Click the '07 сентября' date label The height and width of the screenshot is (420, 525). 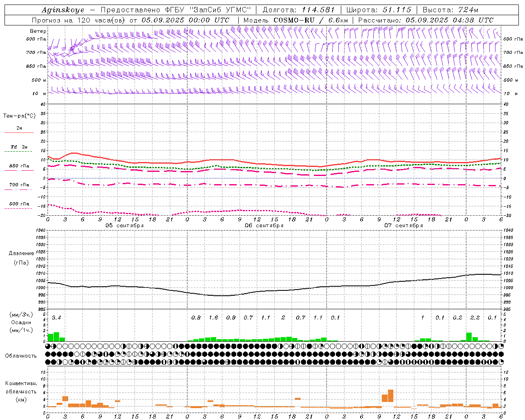tap(404, 226)
